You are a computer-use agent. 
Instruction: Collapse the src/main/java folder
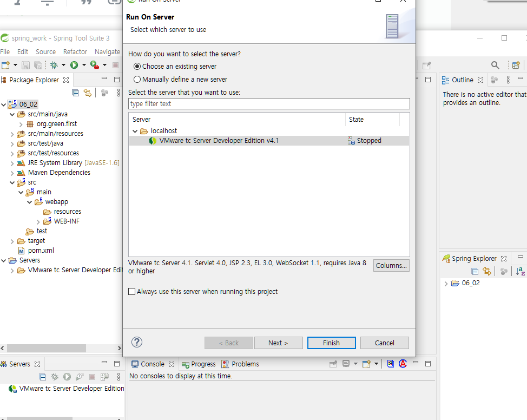12,114
